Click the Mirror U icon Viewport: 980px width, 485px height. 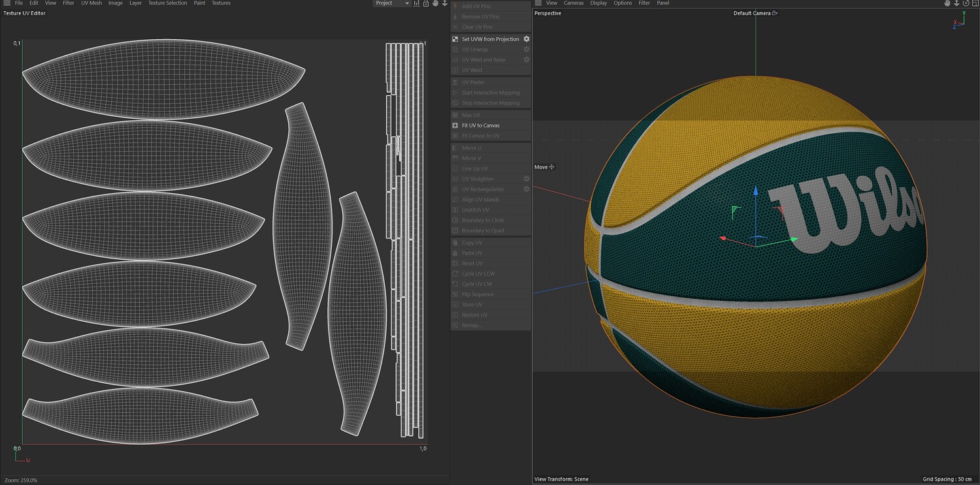tap(455, 148)
